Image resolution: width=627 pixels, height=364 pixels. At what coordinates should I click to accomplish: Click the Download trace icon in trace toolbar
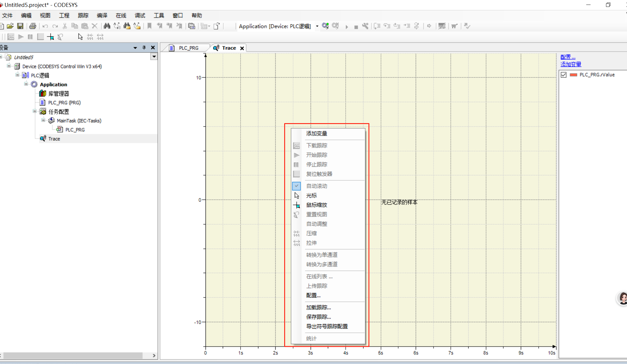pyautogui.click(x=11, y=37)
